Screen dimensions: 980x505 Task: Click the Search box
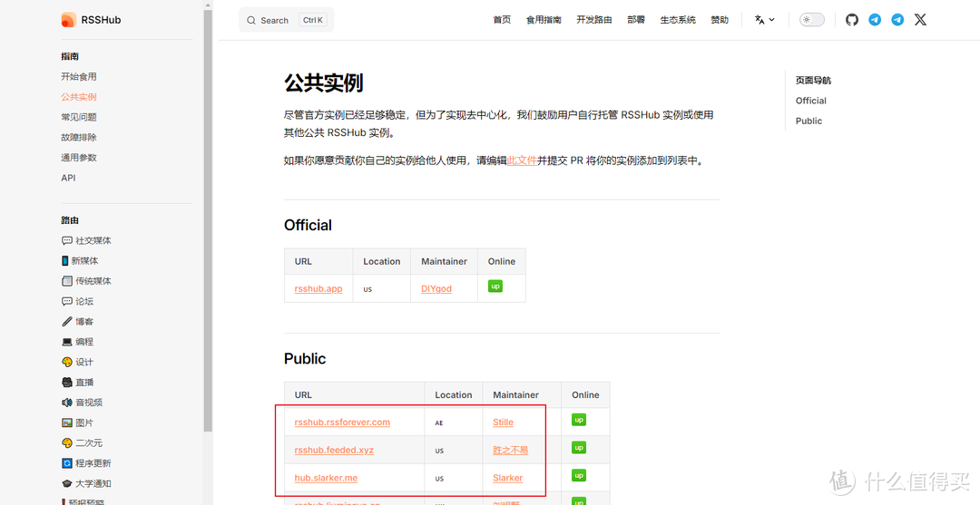pos(286,20)
